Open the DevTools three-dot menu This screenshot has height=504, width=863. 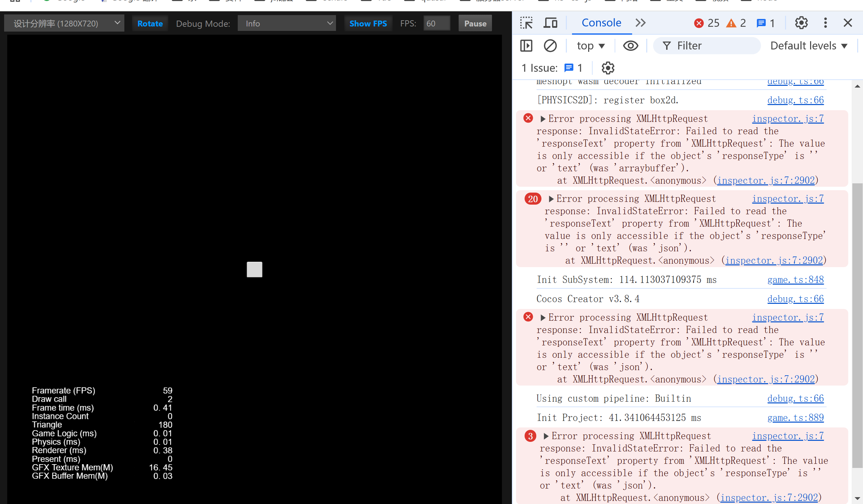point(825,23)
